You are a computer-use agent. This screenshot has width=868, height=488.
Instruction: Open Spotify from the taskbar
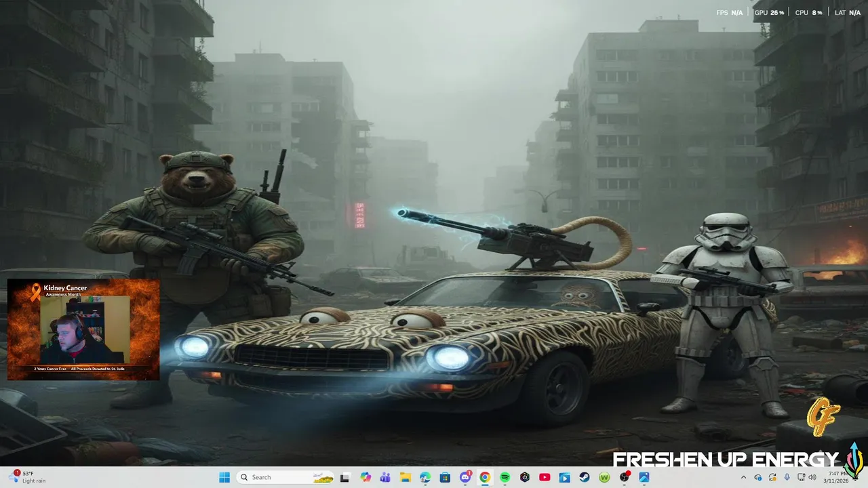[x=505, y=477]
